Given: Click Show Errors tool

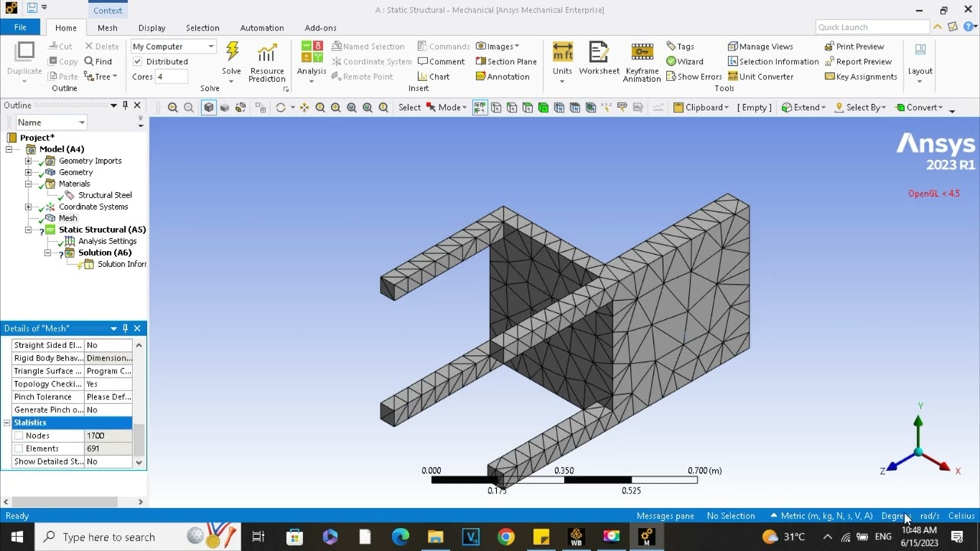Looking at the screenshot, I should tap(694, 77).
